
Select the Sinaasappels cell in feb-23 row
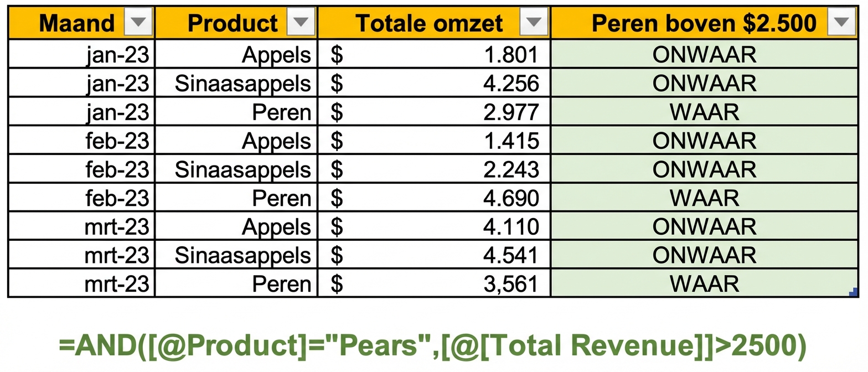(x=236, y=169)
